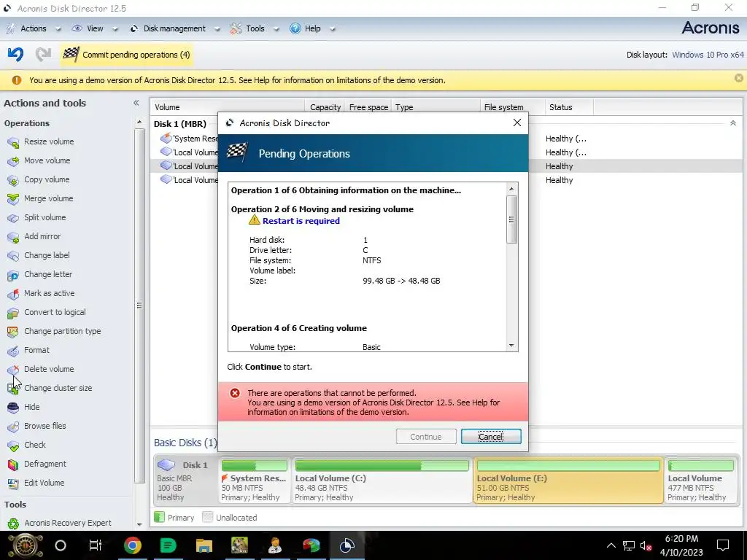Select the Disk 1 Basic MBR block
The image size is (747, 560).
pyautogui.click(x=186, y=480)
